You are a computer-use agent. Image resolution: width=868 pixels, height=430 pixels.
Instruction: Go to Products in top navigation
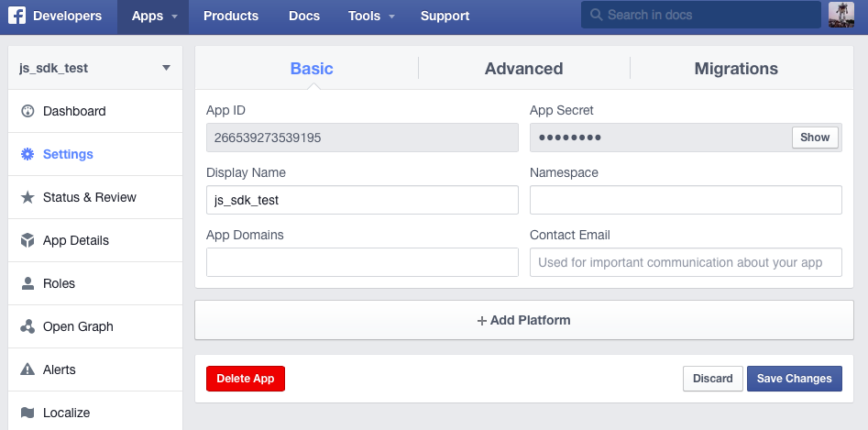click(x=231, y=17)
